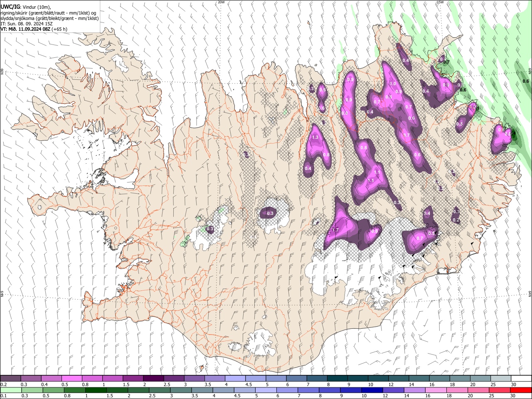Click the 1.7 snowfall value on the map

[x=335, y=230]
